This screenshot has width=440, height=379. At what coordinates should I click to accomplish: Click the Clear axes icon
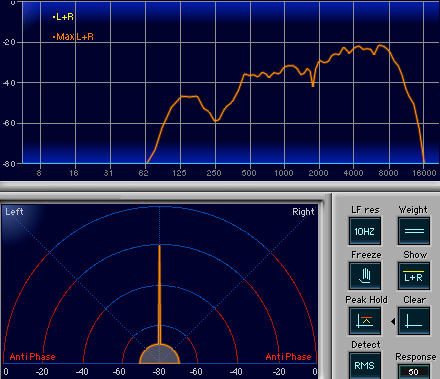414,321
